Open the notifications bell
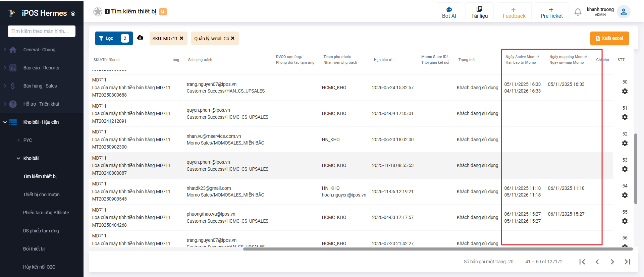This screenshot has width=644, height=277. [x=578, y=12]
